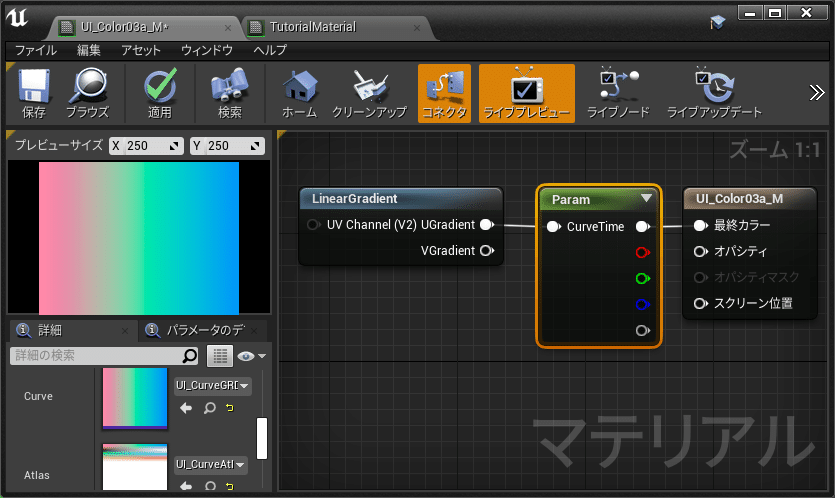This screenshot has width=835, height=498.
Task: Close the UI_Color03a_M tab
Action: pos(228,28)
